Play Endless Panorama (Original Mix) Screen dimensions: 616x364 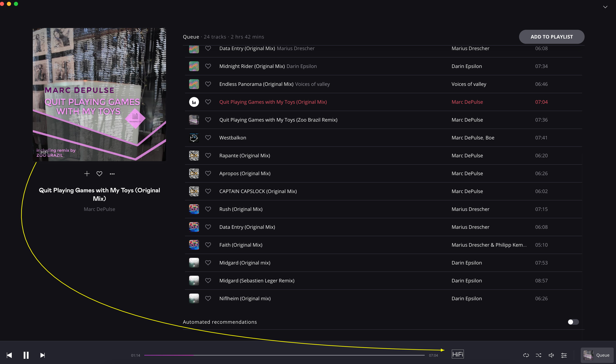pyautogui.click(x=256, y=84)
